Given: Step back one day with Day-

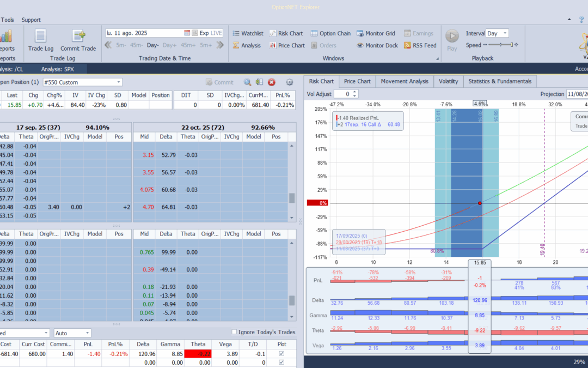Looking at the screenshot, I should (153, 45).
